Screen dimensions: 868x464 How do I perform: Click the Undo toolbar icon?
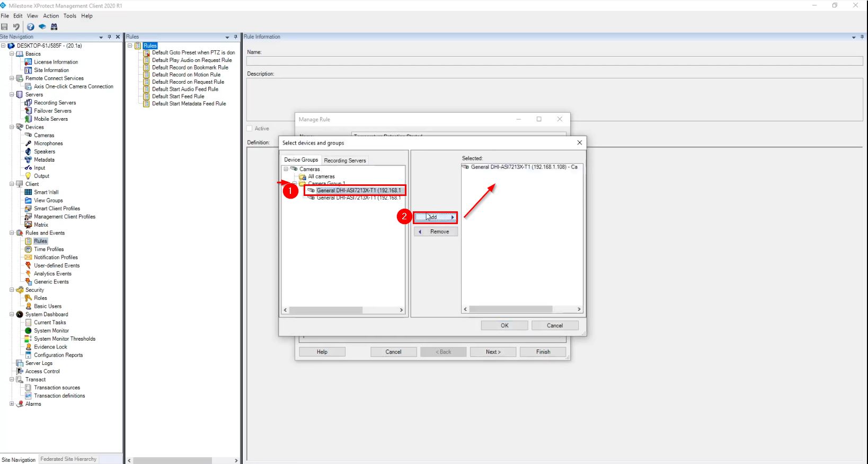point(16,27)
